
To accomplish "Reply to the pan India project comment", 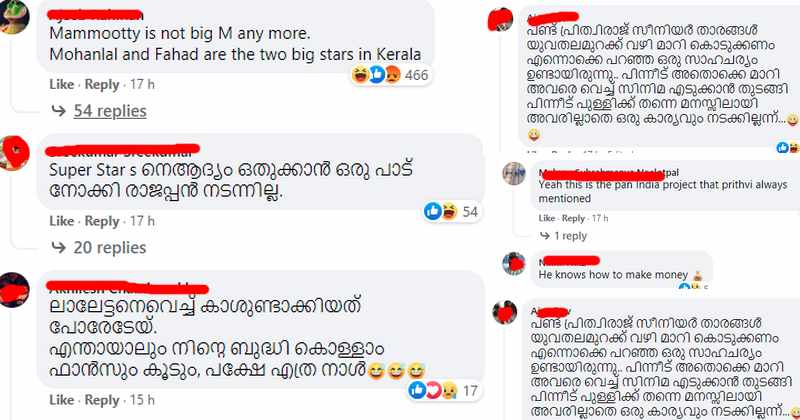I will pyautogui.click(x=573, y=218).
